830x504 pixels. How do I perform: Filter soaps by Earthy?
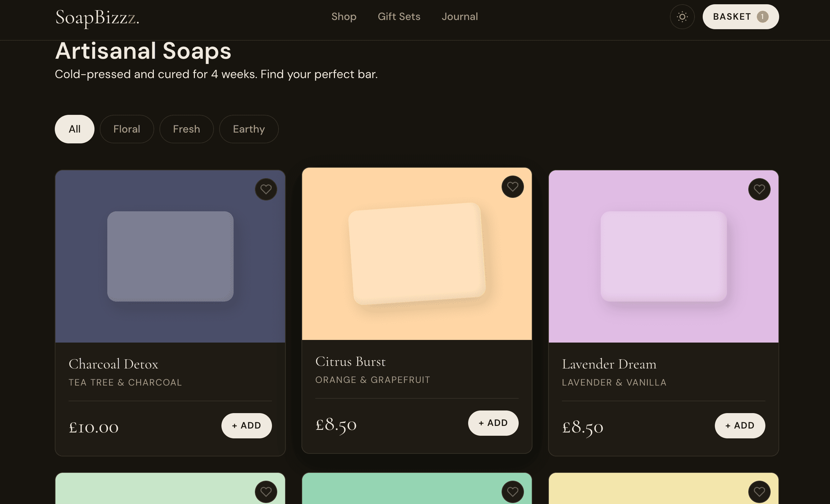(x=249, y=129)
